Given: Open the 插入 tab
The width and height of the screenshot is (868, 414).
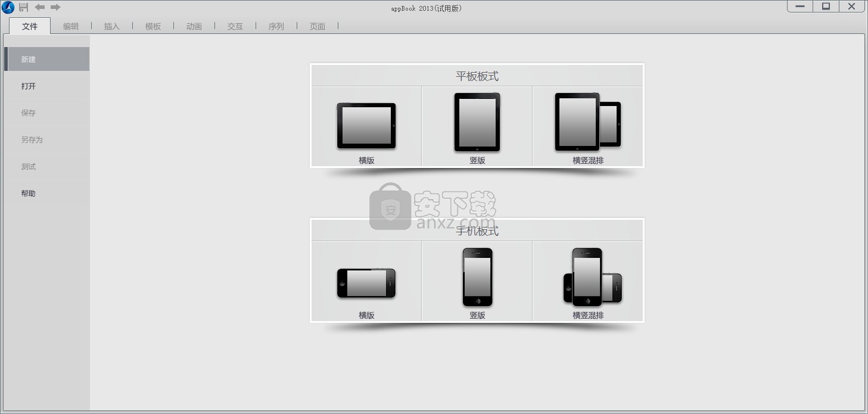Looking at the screenshot, I should coord(112,26).
